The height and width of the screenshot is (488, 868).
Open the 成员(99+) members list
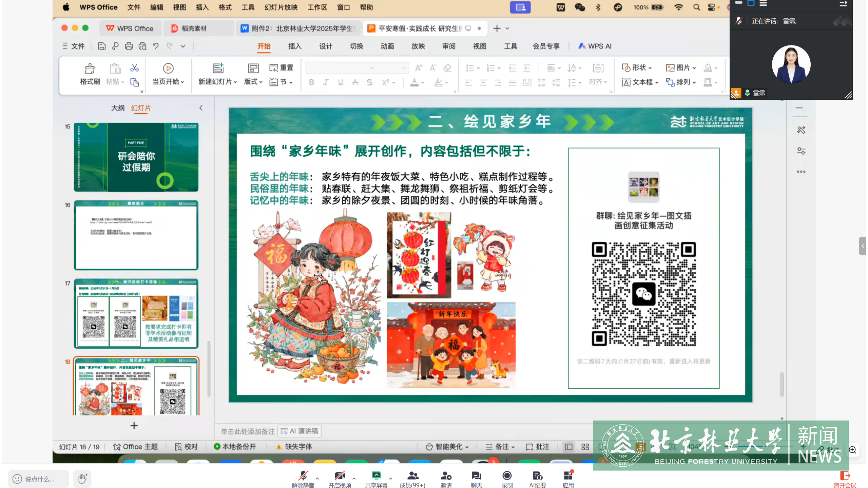[x=412, y=479]
